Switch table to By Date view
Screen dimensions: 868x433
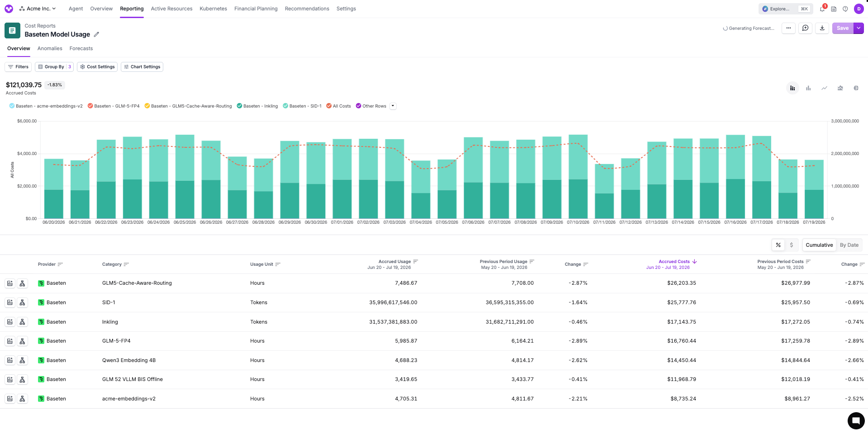point(849,245)
